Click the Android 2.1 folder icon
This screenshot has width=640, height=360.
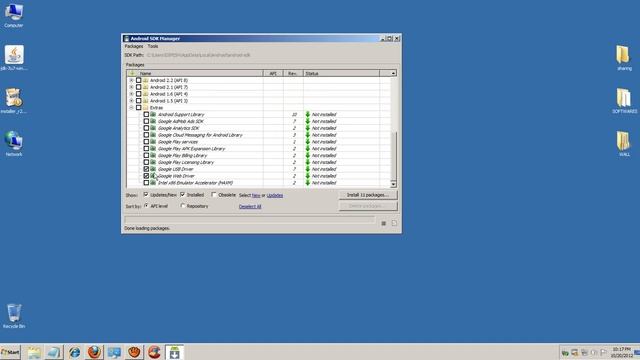[x=146, y=87]
